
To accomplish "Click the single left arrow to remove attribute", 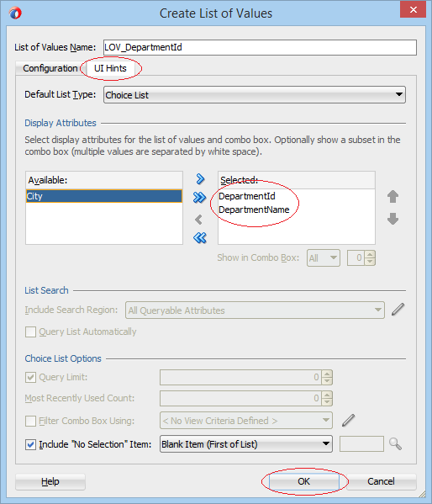I will coord(199,220).
